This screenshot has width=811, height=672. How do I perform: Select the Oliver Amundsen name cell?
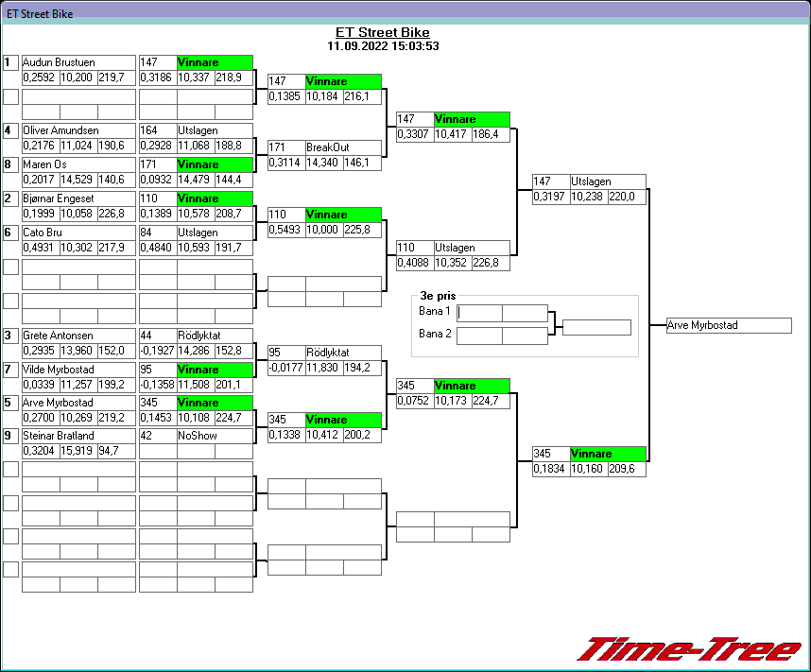pyautogui.click(x=78, y=130)
